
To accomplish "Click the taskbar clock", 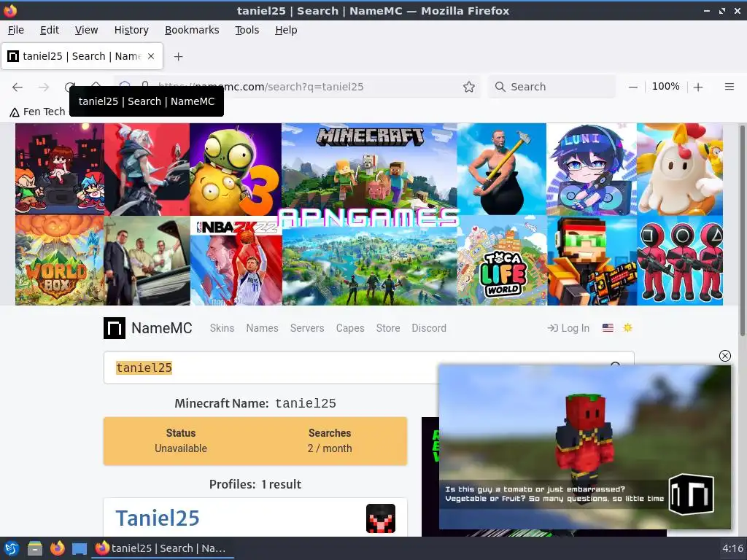I will point(732,548).
